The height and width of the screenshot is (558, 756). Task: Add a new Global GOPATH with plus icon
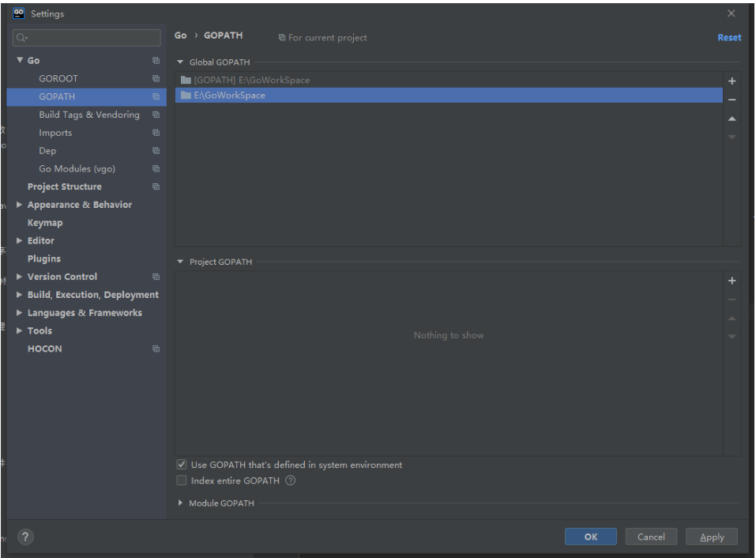(x=732, y=80)
